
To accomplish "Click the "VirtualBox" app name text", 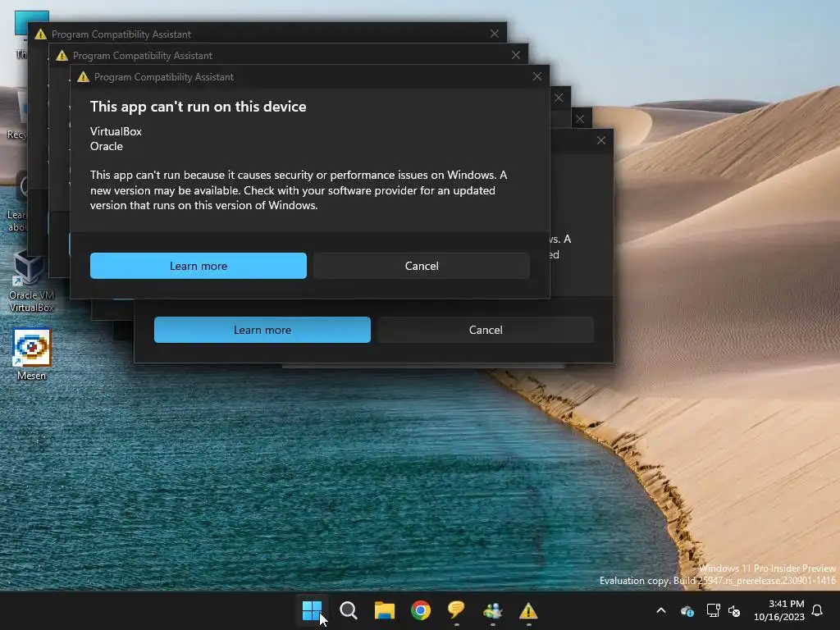I will pyautogui.click(x=116, y=131).
